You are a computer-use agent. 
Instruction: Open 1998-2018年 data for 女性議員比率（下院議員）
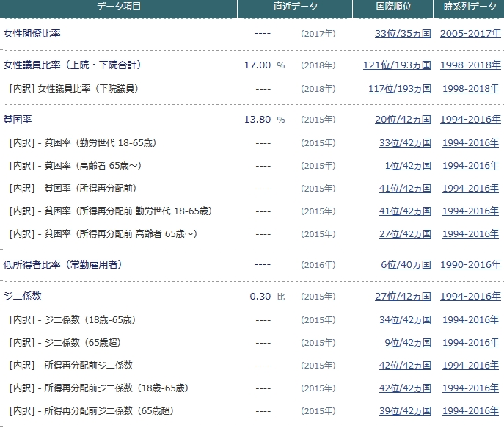(x=470, y=89)
